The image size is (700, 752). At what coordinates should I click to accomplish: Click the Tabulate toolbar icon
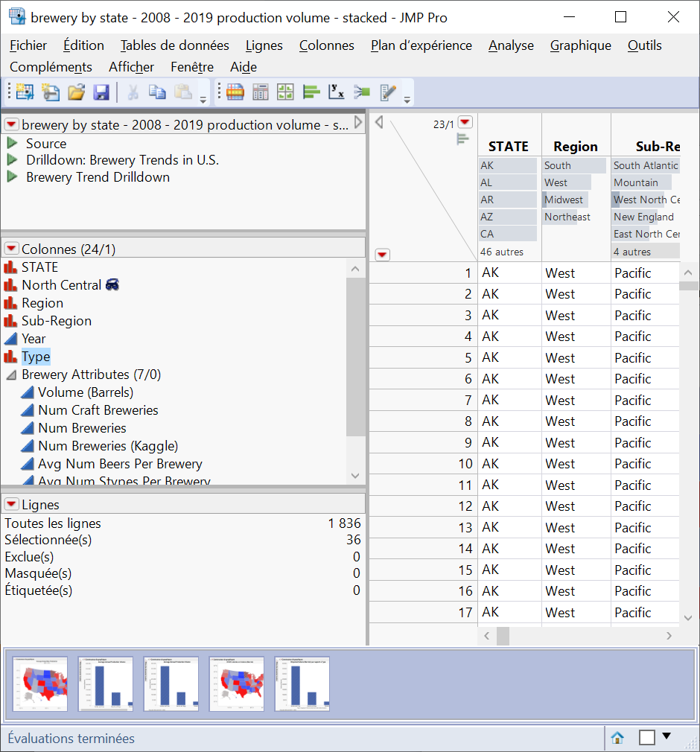tap(261, 92)
